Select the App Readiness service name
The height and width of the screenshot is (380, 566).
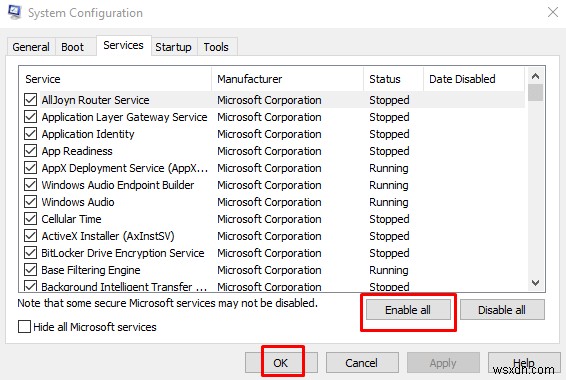(x=77, y=151)
